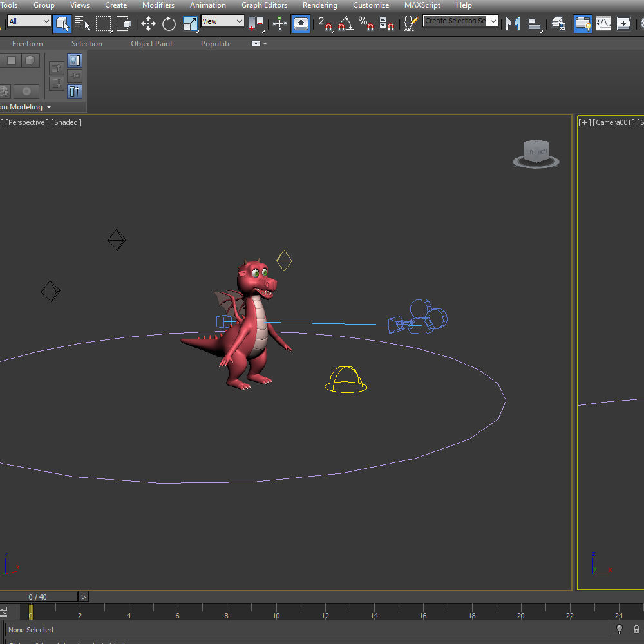Toggle Selection Lock in status bar
Screen dimensions: 644x644
(x=636, y=629)
